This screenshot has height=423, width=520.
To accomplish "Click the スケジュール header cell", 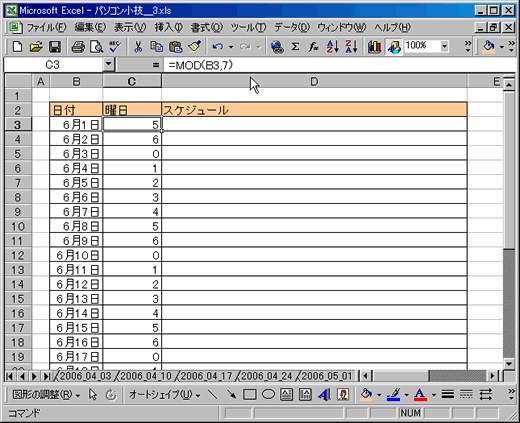I will 314,110.
